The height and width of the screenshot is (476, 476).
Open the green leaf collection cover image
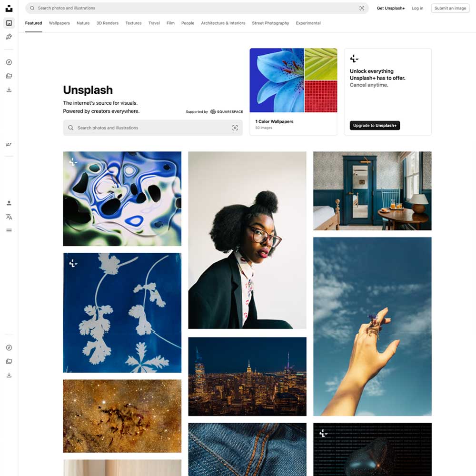pos(320,64)
